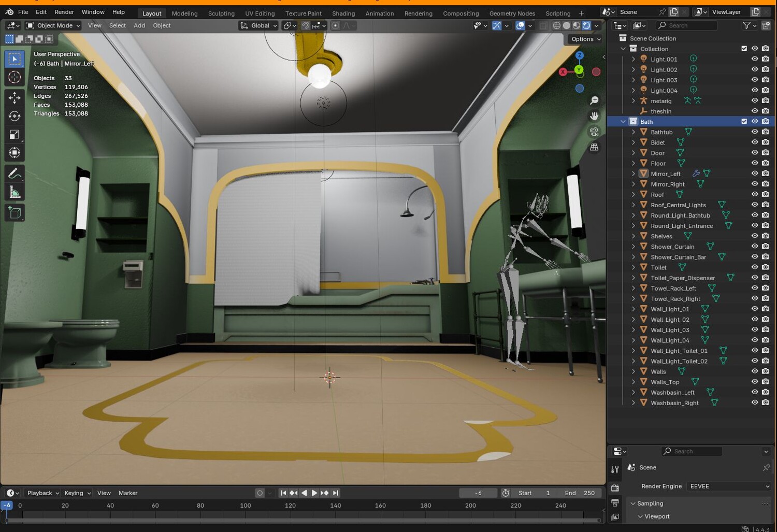Viewport: 777px width, 532px height.
Task: Jump to the start frame button
Action: point(283,493)
